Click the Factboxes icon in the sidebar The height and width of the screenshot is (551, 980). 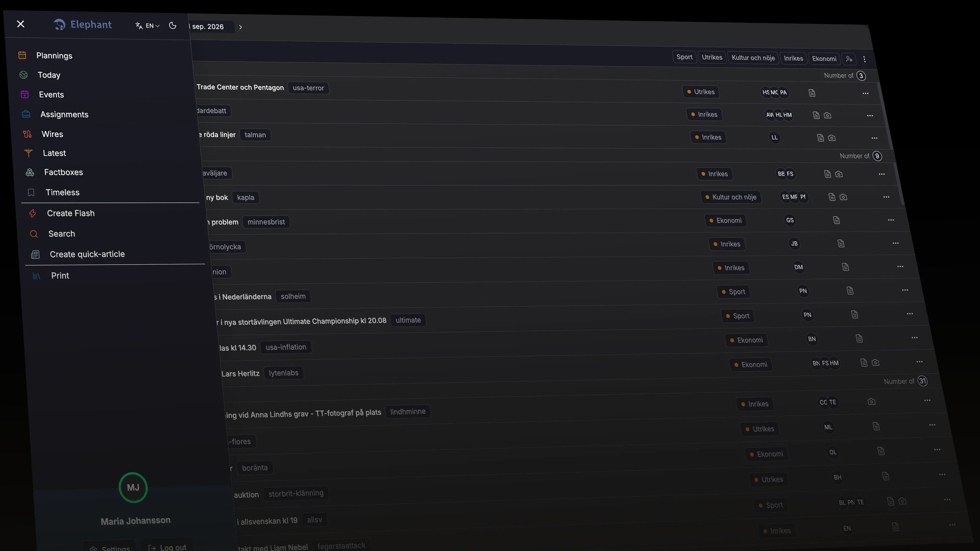click(30, 172)
